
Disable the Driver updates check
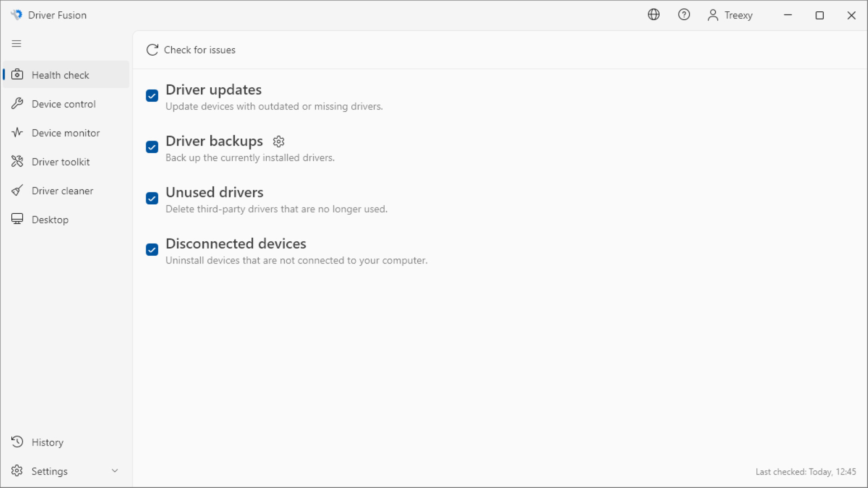(x=151, y=95)
